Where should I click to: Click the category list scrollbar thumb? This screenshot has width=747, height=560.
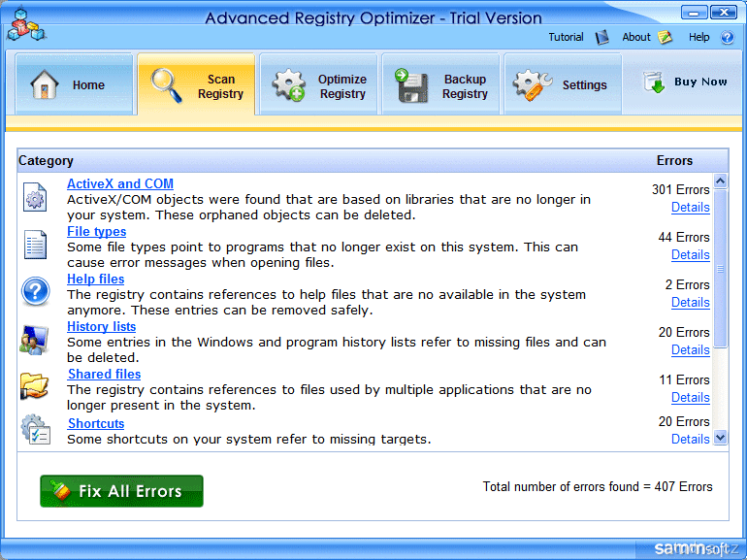pos(720,269)
